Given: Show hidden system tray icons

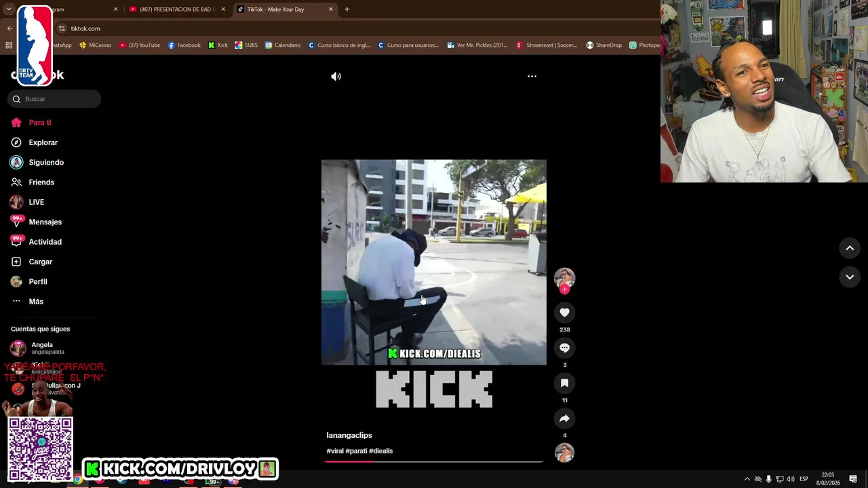Looking at the screenshot, I should (747, 479).
